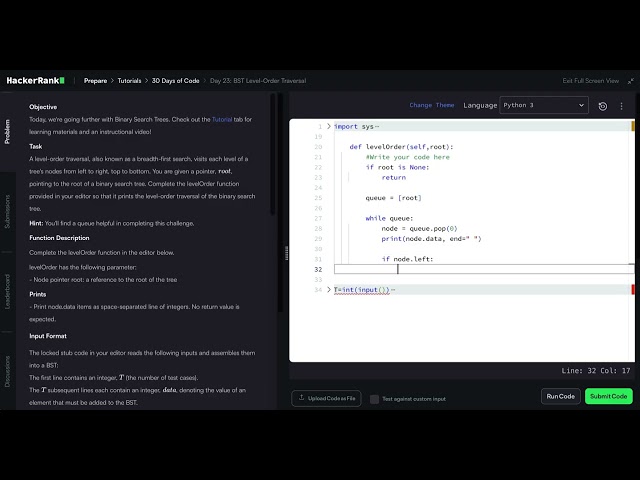The width and height of the screenshot is (640, 480).
Task: Click the 'Task' heading
Action: (36, 147)
